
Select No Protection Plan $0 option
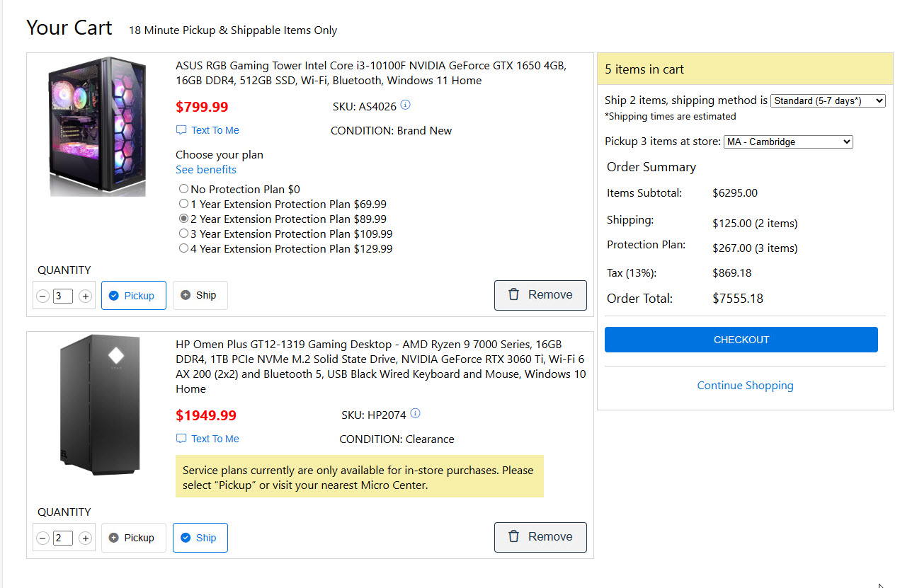184,189
